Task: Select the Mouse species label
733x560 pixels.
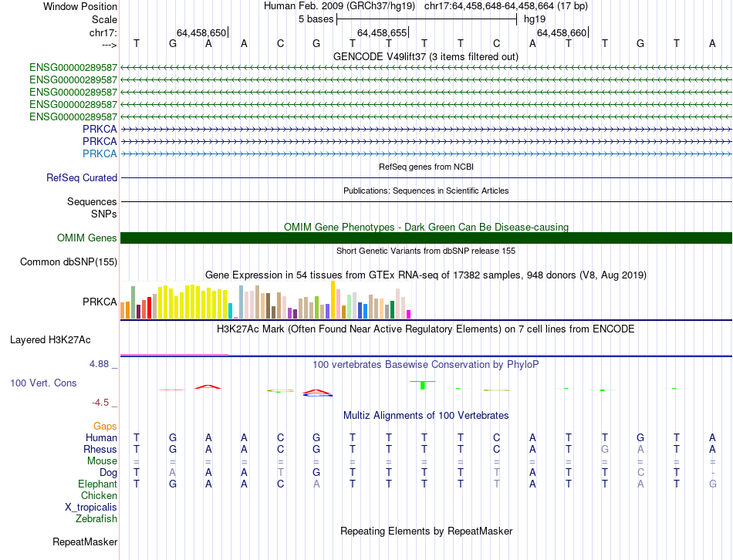Action: 102,461
